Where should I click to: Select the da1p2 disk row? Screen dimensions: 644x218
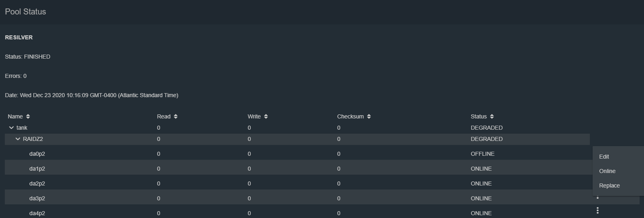tap(297, 169)
